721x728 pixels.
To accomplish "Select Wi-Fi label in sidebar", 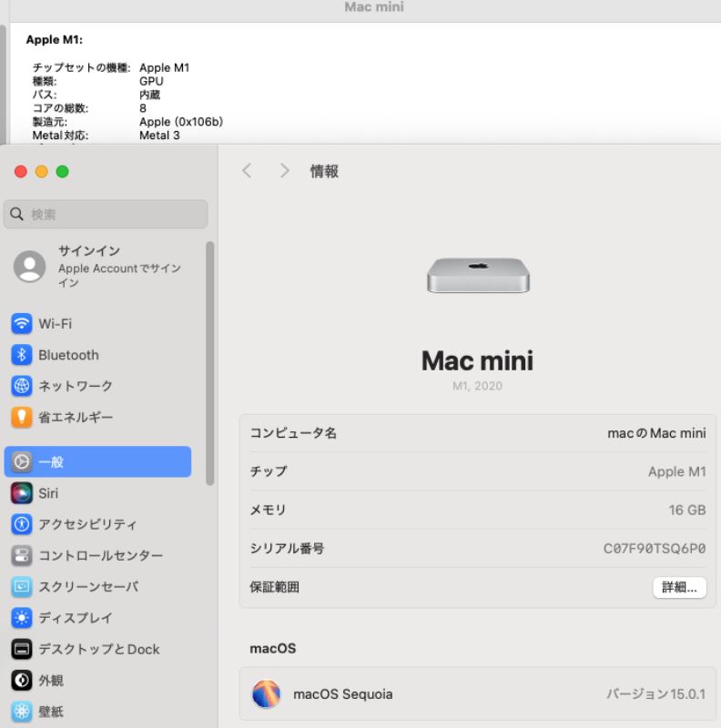I will pyautogui.click(x=56, y=324).
